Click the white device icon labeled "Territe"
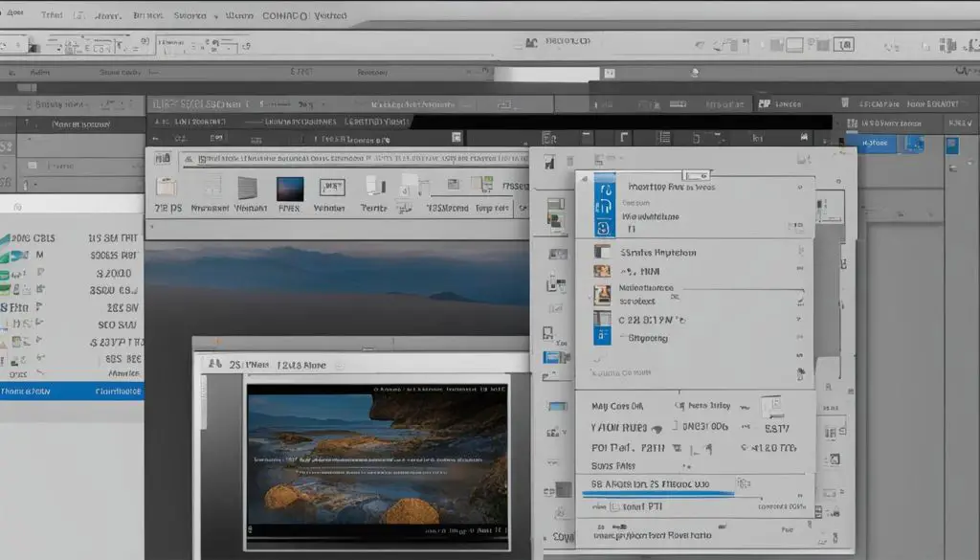Viewport: 980px width, 560px height. pyautogui.click(x=375, y=186)
